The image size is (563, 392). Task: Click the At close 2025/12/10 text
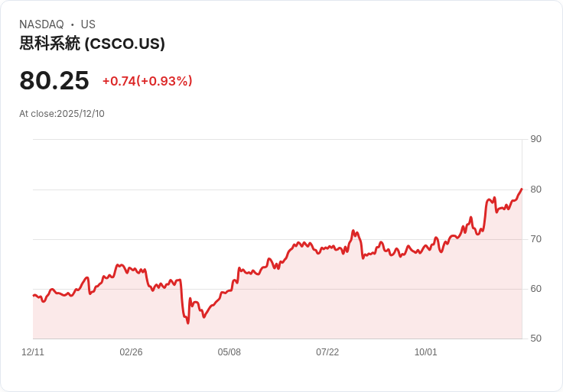click(62, 114)
